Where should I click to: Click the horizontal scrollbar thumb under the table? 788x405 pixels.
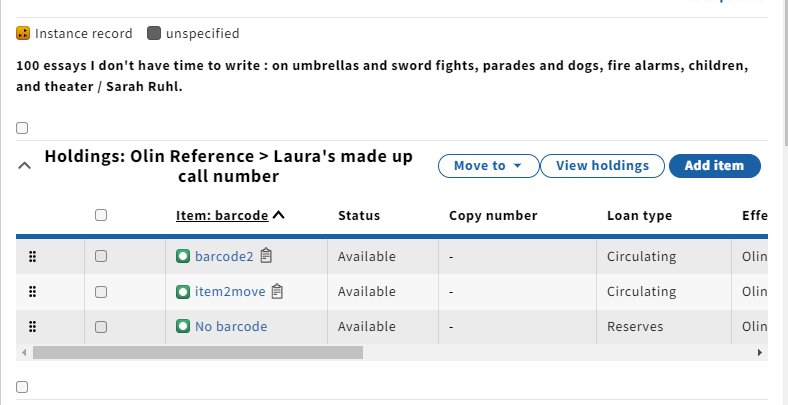(x=198, y=353)
